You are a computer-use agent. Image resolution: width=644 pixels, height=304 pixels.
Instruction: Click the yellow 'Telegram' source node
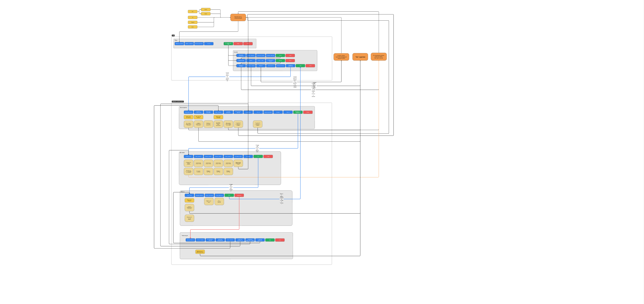pyautogui.click(x=192, y=22)
